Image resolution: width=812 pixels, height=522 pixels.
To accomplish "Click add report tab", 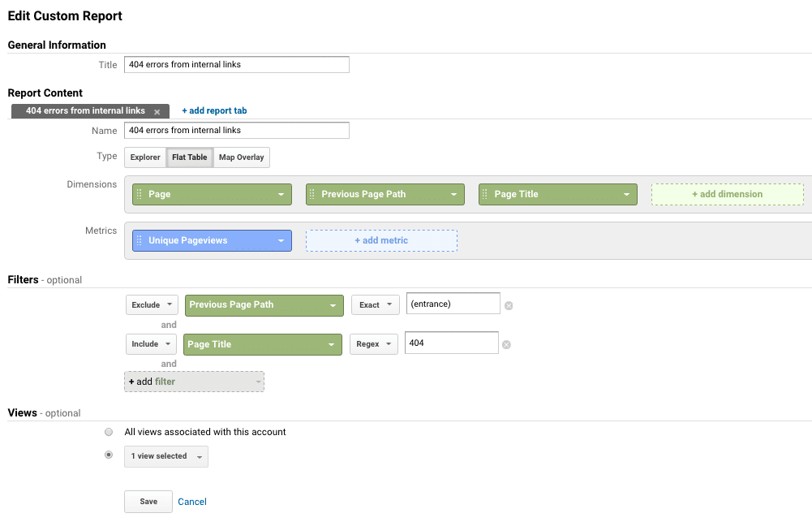I will click(214, 110).
